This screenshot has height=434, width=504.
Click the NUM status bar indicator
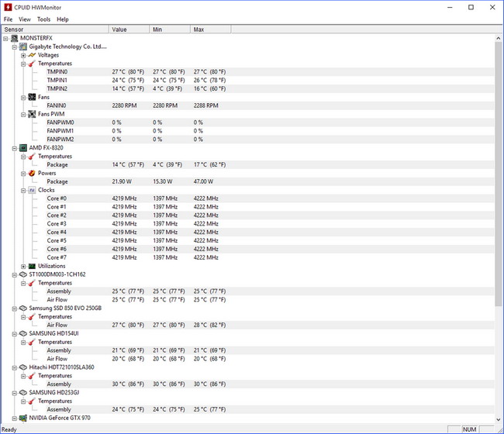469,429
